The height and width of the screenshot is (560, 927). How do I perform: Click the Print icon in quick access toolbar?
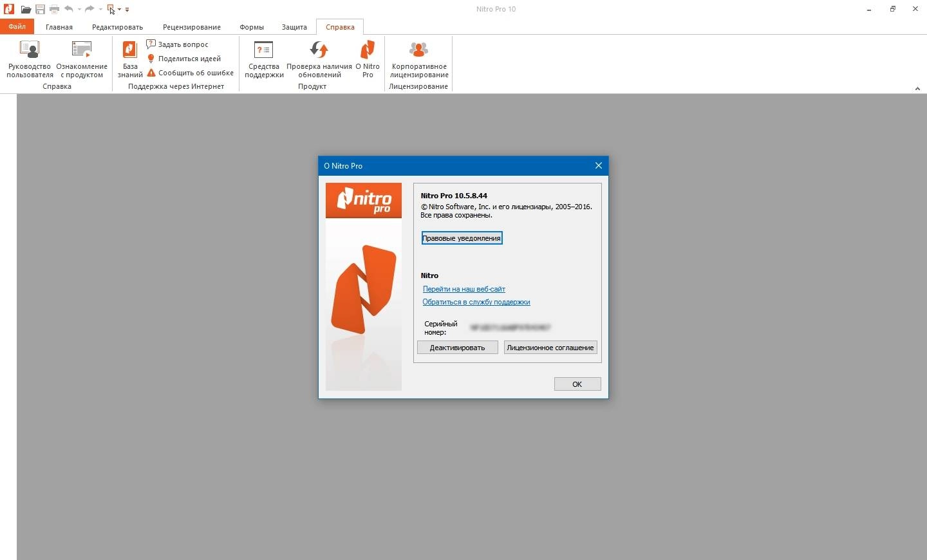tap(54, 10)
